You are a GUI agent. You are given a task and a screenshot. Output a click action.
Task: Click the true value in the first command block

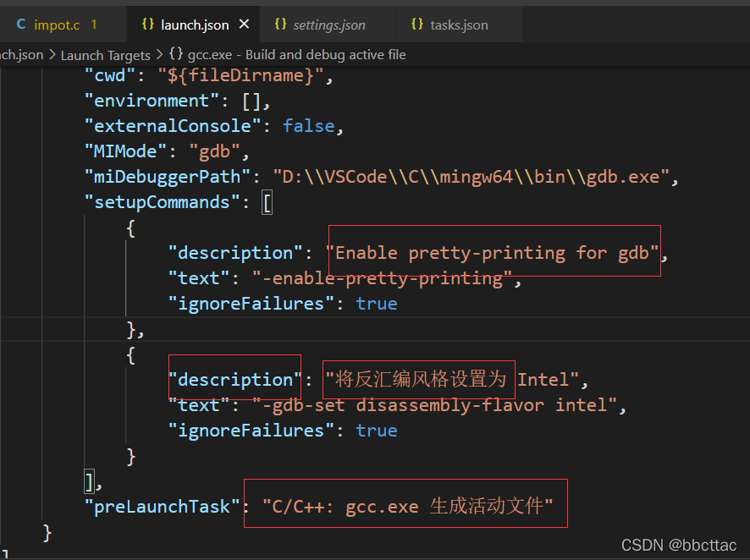tap(377, 304)
